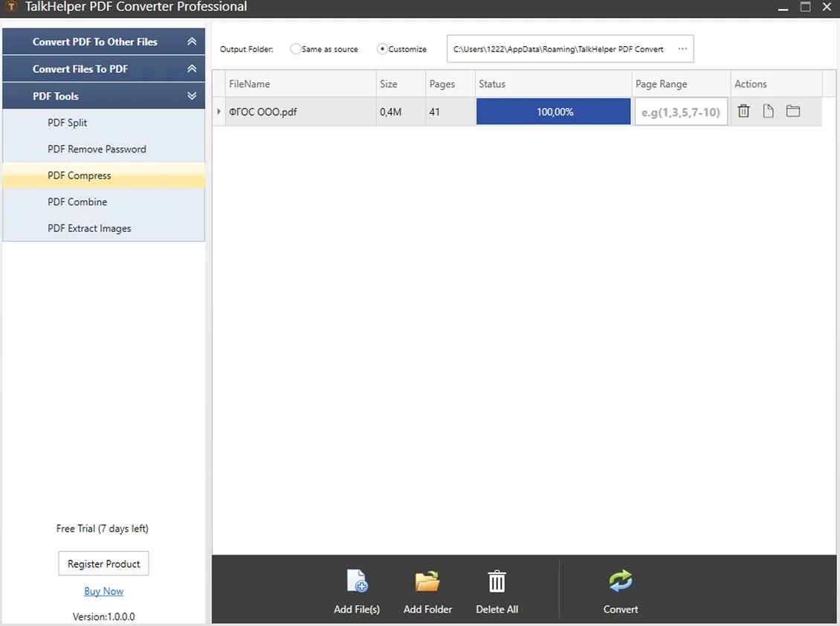Click the Page Range column header
840x626 pixels.
click(681, 84)
